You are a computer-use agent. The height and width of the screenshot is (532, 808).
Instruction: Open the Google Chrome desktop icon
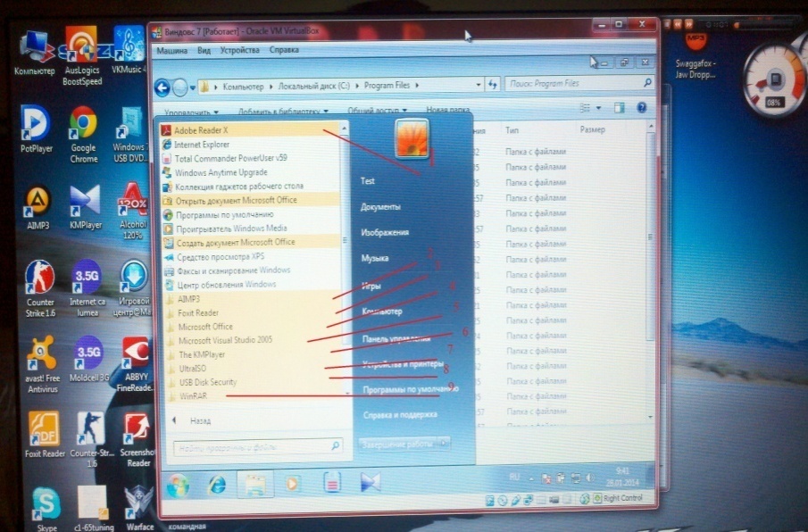(84, 135)
